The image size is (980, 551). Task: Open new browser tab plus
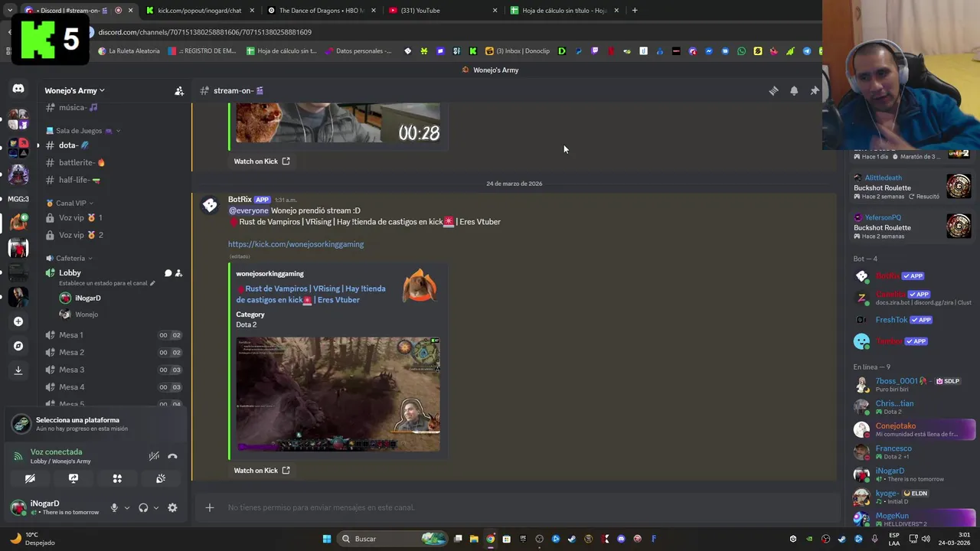635,11
